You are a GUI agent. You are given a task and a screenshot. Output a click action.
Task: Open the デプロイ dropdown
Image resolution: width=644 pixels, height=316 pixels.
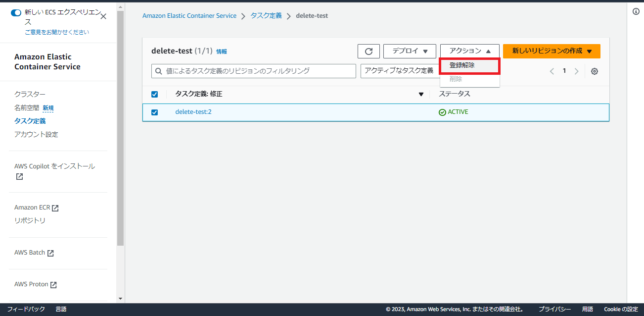tap(410, 51)
